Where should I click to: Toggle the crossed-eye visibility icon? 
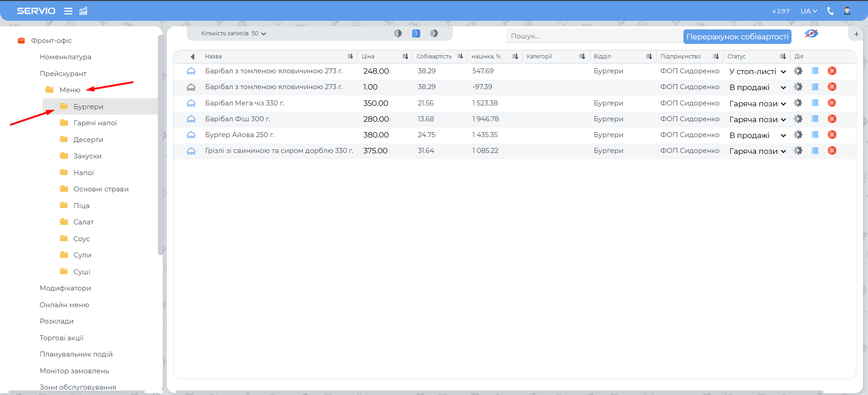coord(811,34)
